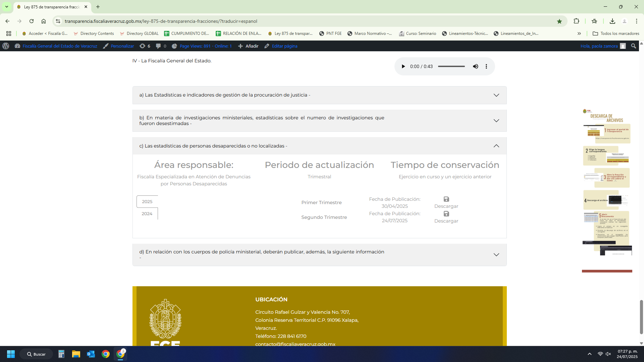The height and width of the screenshot is (362, 644).
Task: Open Outlook from the taskbar
Action: pyautogui.click(x=91, y=354)
